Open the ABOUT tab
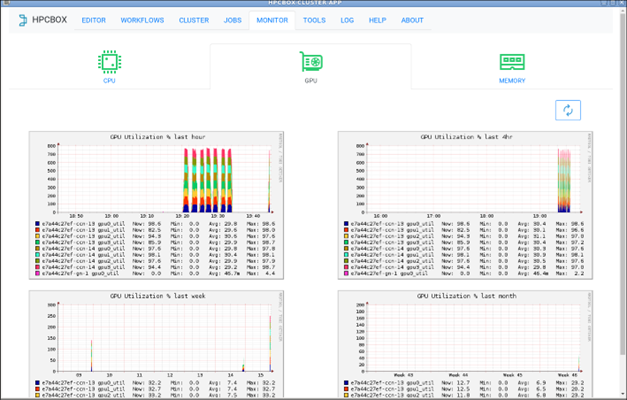Image resolution: width=627 pixels, height=400 pixels. coord(412,20)
